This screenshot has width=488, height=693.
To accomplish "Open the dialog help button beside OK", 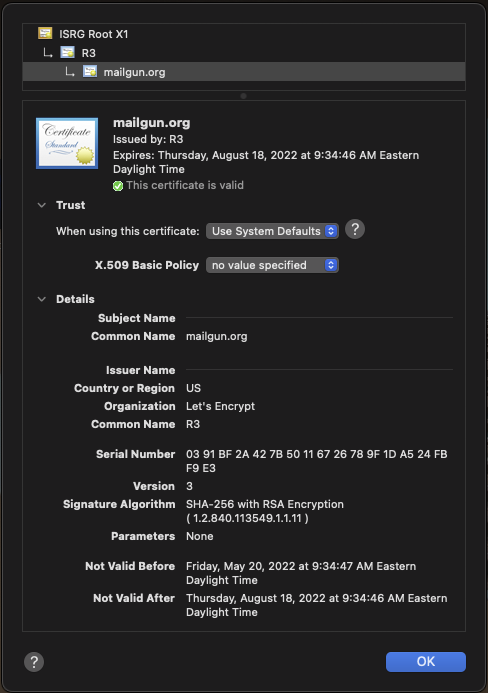I will [x=34, y=662].
